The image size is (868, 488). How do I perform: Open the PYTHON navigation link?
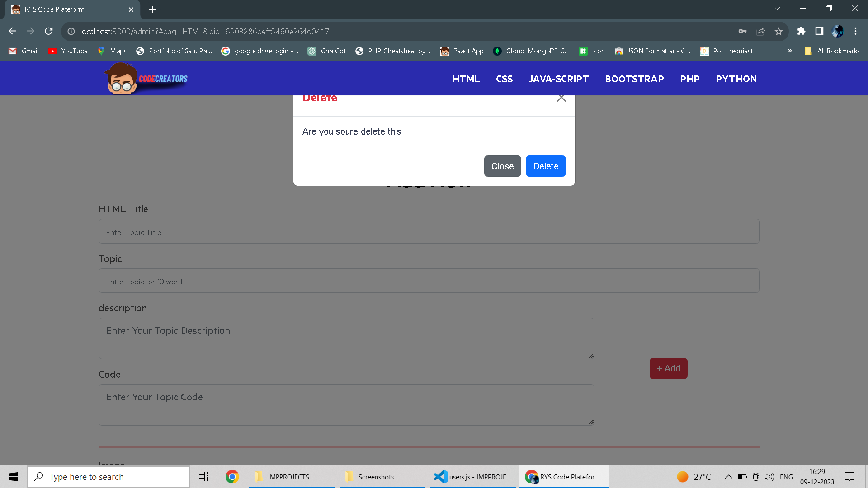[736, 79]
